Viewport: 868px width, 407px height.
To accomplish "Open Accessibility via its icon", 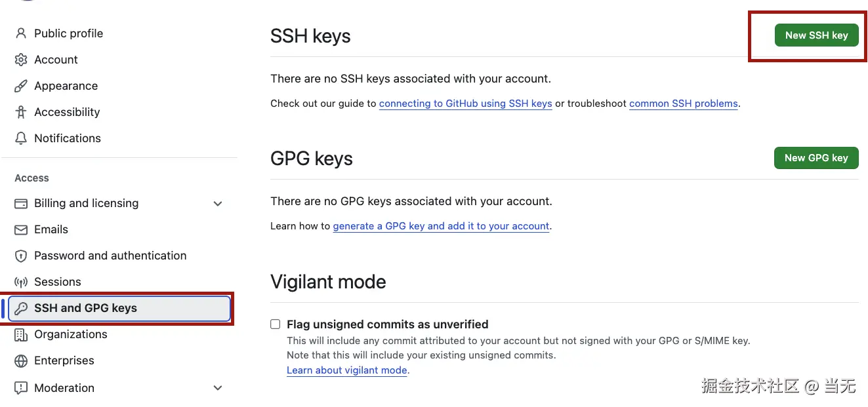I will point(20,111).
